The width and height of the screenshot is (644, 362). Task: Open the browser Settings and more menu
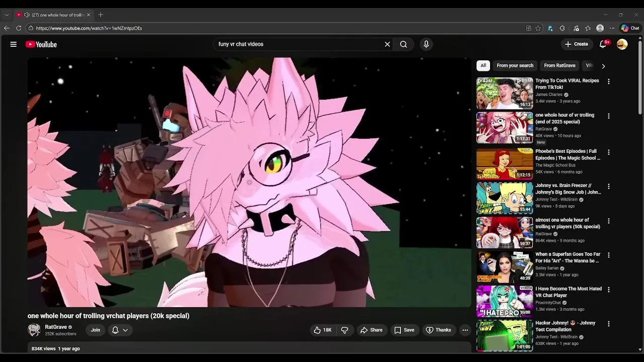[x=612, y=28]
